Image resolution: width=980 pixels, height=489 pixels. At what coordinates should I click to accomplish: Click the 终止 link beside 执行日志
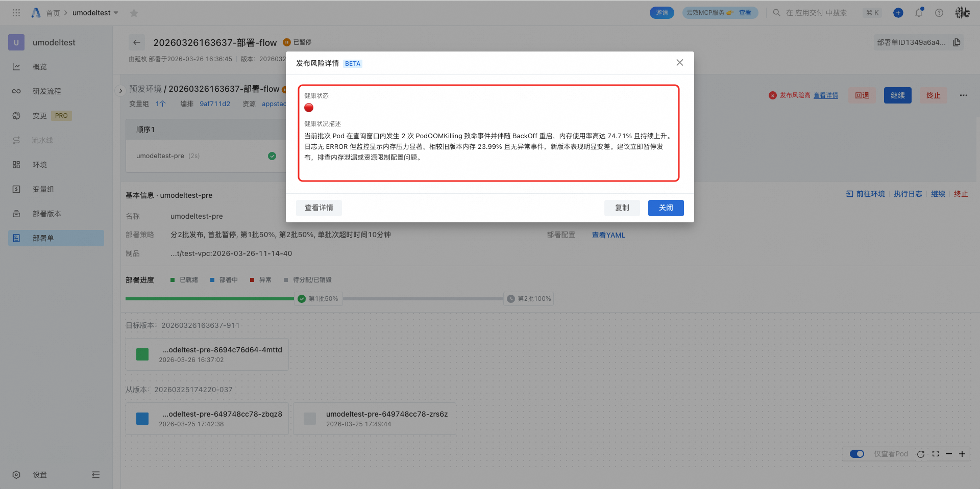pyautogui.click(x=961, y=194)
